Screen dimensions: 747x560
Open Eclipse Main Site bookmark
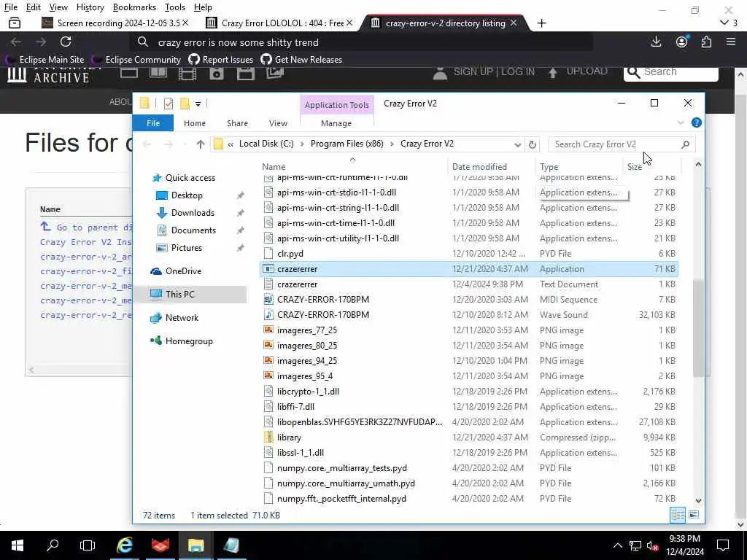click(46, 60)
